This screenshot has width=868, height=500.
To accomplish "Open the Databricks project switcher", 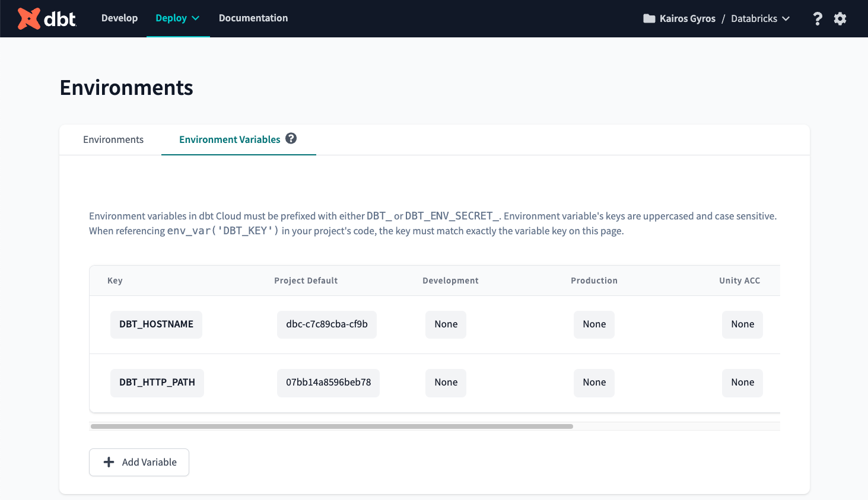I will point(760,18).
